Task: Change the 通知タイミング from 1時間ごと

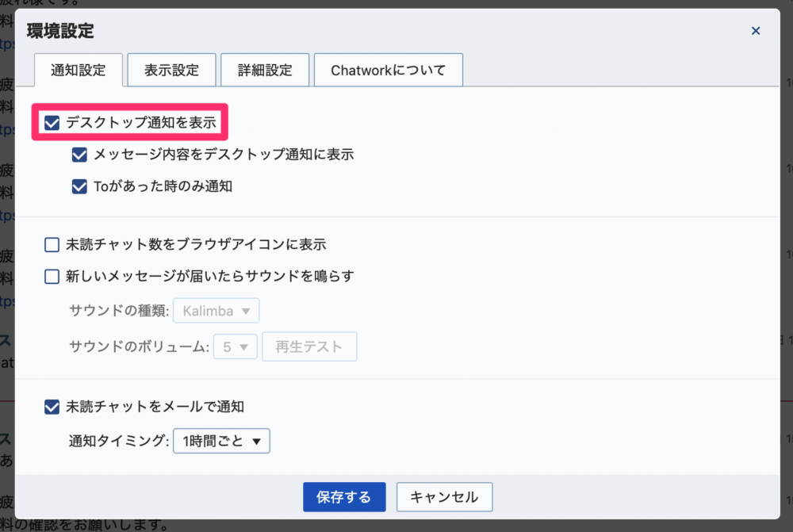Action: click(220, 440)
